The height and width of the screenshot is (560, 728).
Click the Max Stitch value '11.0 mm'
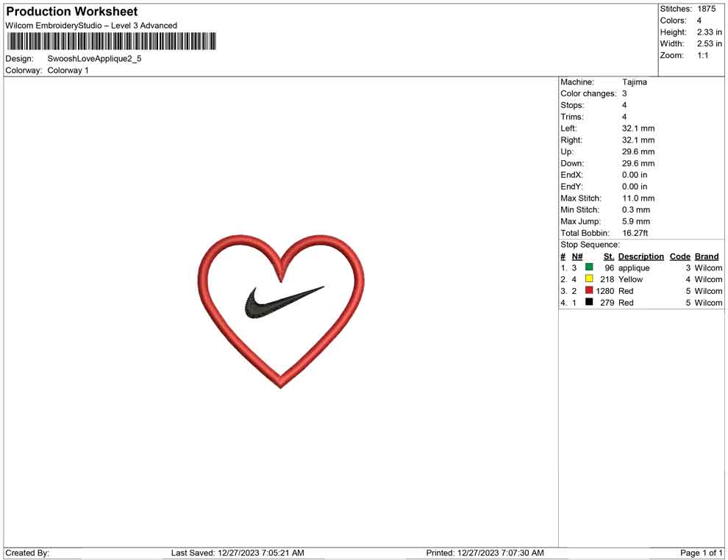[x=638, y=198]
